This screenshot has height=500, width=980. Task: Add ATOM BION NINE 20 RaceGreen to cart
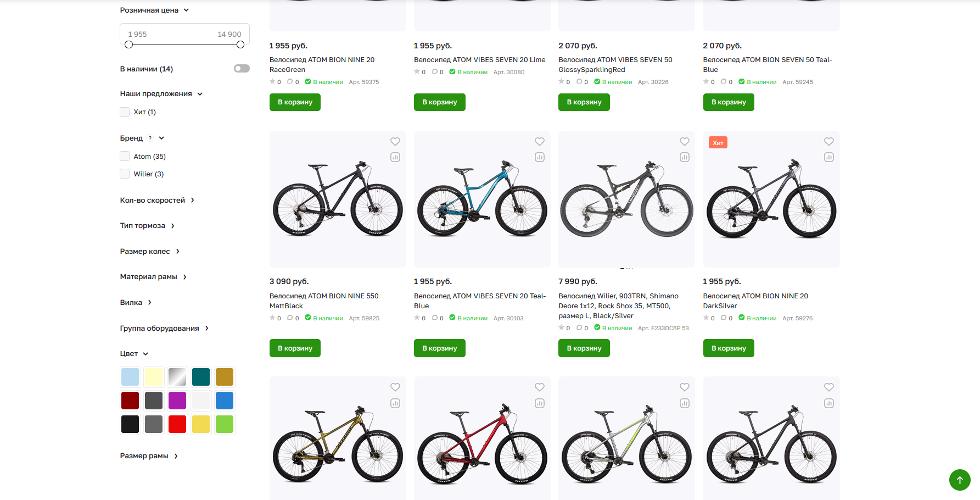click(295, 102)
